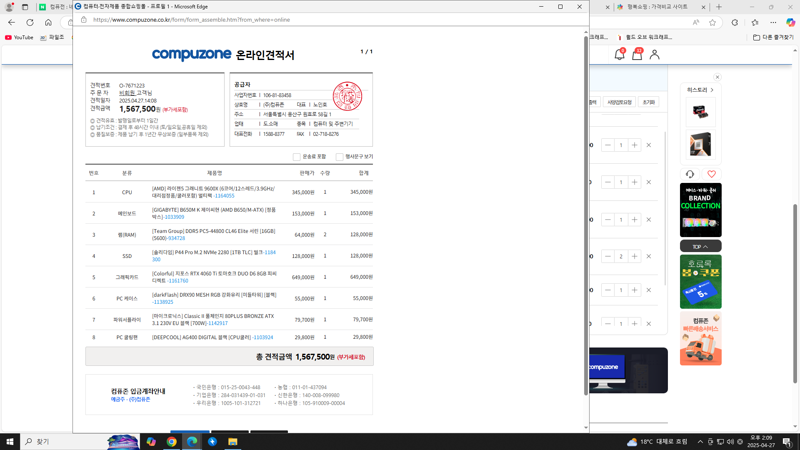Enable the 운송료 포함 checkbox
Image resolution: width=800 pixels, height=450 pixels.
296,157
